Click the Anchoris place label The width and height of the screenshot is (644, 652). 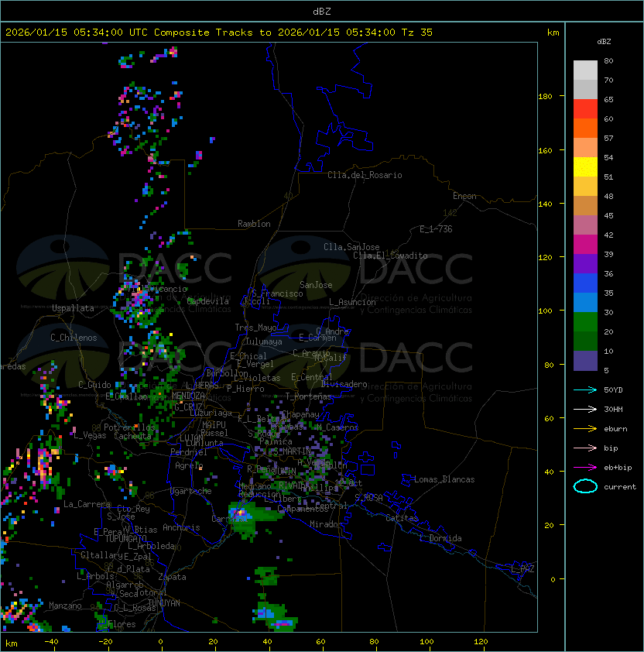click(181, 527)
